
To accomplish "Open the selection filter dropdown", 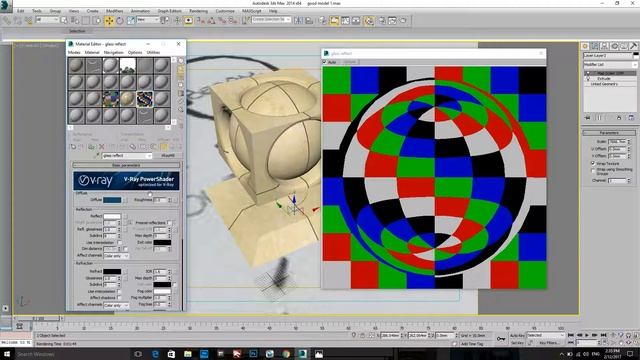I will pos(47,20).
